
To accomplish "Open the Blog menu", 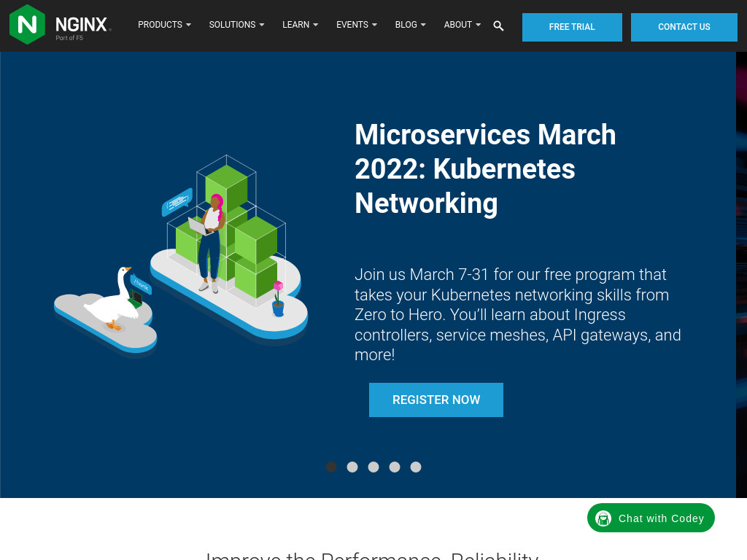I will (x=410, y=25).
